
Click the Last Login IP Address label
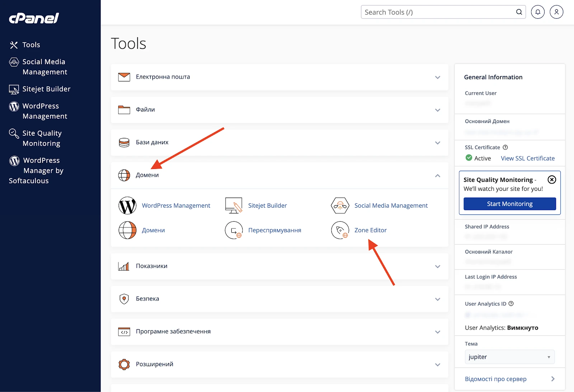491,277
